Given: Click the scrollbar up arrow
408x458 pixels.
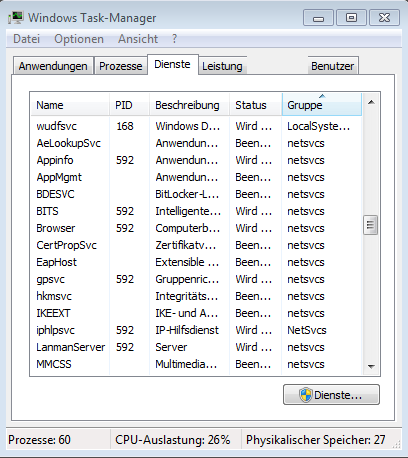Looking at the screenshot, I should coord(371,103).
